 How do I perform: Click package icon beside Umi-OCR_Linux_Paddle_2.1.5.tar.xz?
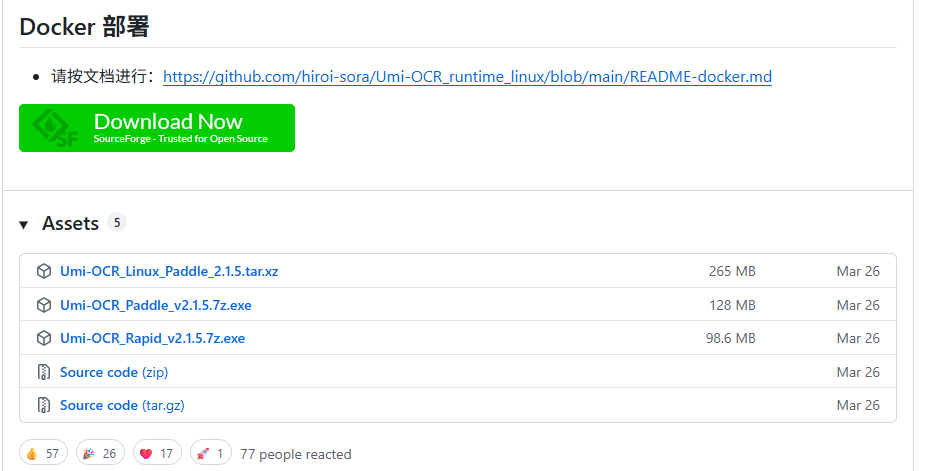coord(44,271)
